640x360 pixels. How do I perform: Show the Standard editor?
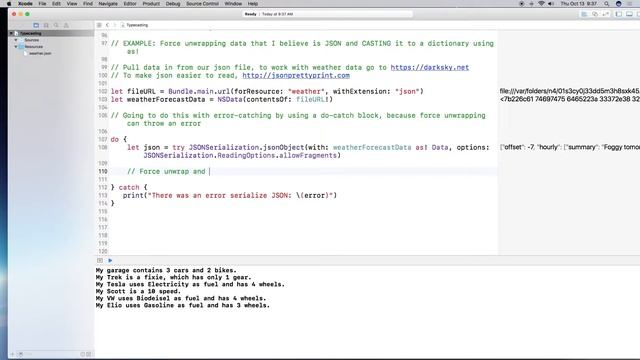click(584, 14)
